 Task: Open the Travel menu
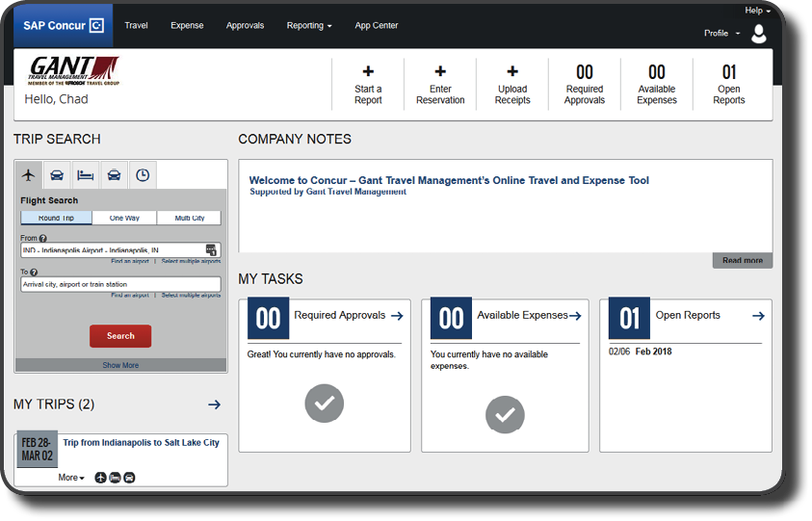[x=136, y=25]
